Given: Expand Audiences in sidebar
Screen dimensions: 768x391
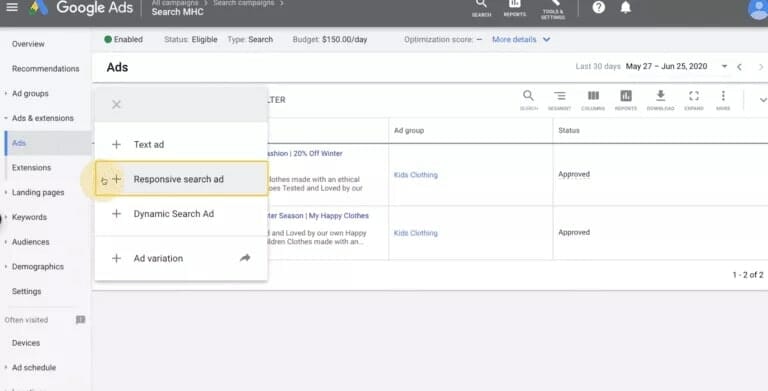Looking at the screenshot, I should (6, 242).
